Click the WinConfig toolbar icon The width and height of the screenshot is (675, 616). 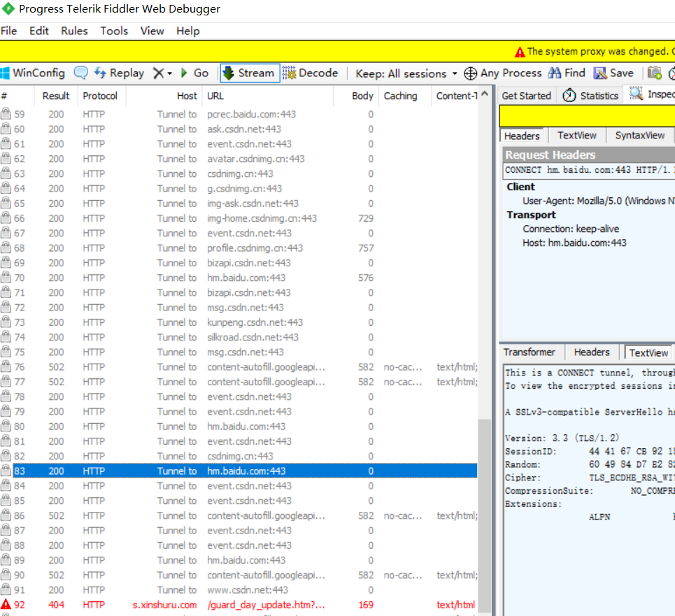tap(5, 73)
